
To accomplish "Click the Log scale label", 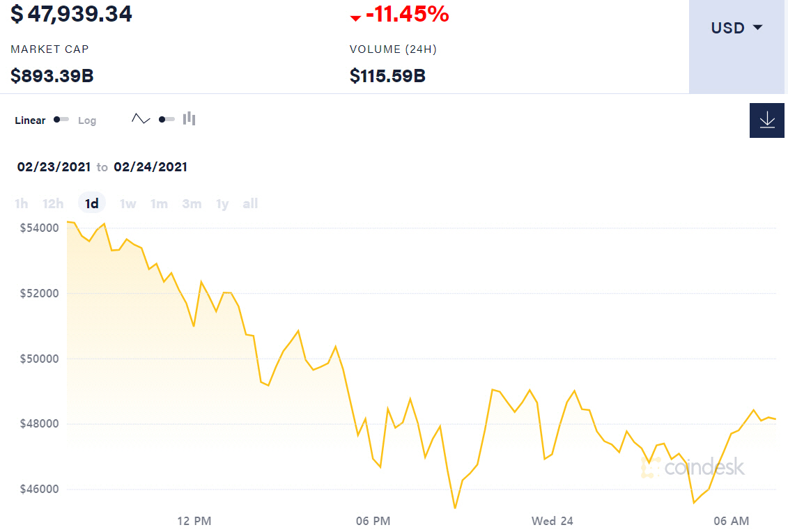I will (87, 120).
